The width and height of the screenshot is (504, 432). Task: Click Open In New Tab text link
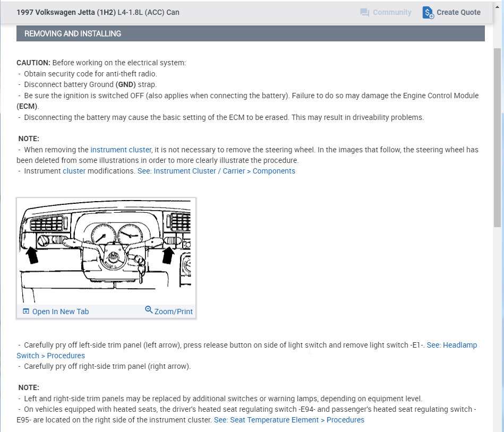coord(61,312)
